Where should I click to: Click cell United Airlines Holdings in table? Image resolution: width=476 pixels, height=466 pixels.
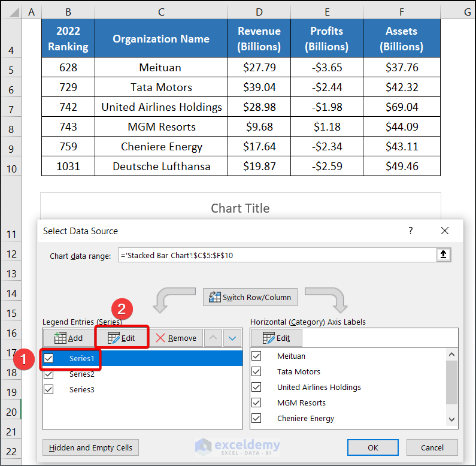click(x=161, y=107)
